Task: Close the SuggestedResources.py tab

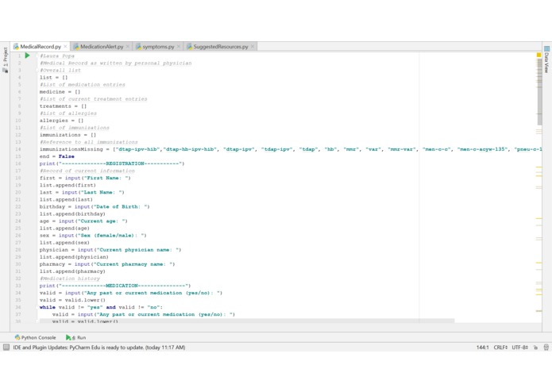Action: (253, 46)
